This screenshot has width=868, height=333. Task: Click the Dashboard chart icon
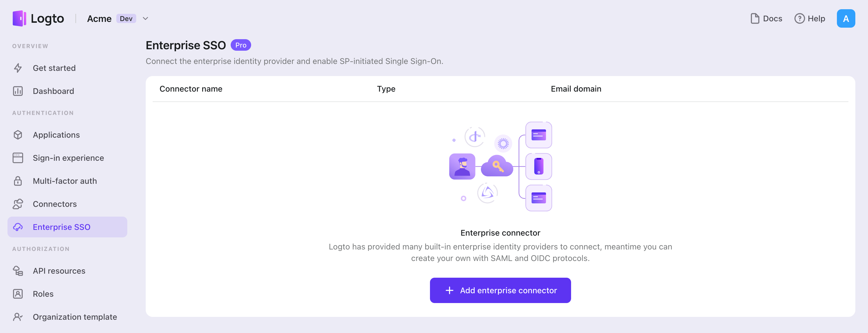coord(18,91)
